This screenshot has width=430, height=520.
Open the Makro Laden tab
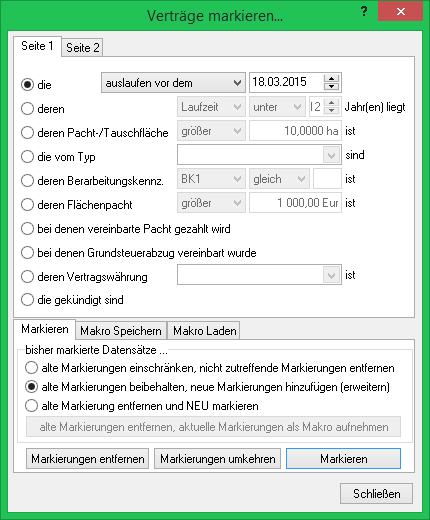(204, 331)
